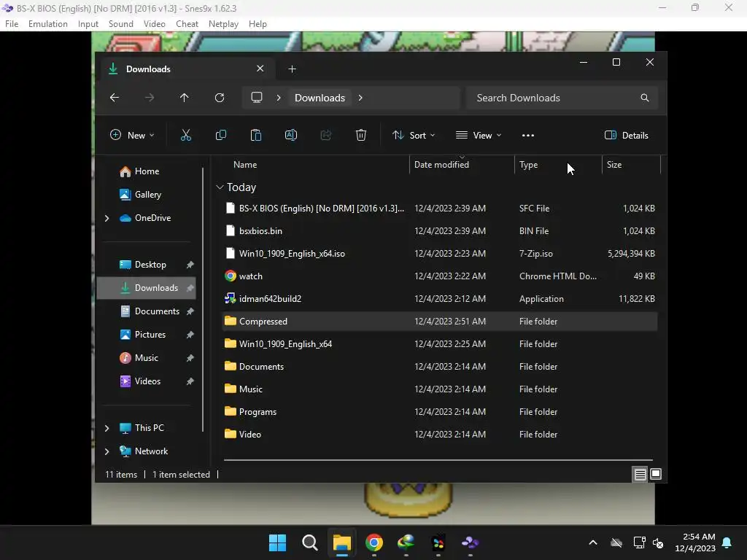Screen dimensions: 747x560
Task: Open Home in the navigation pane
Action: pyautogui.click(x=147, y=171)
